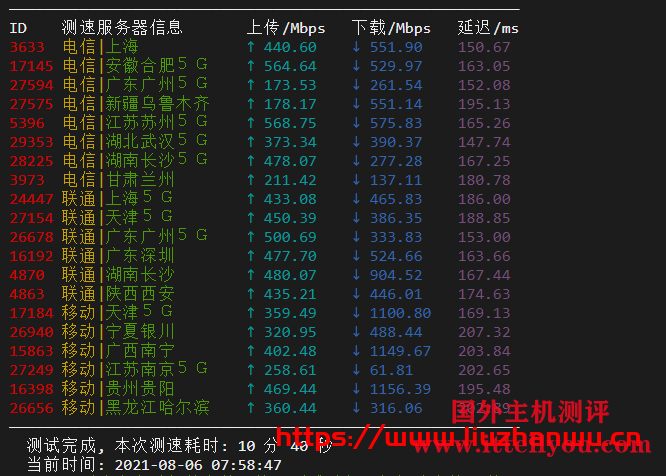Select server ID 15863
Viewport: 666px width, 476px height.
point(31,351)
